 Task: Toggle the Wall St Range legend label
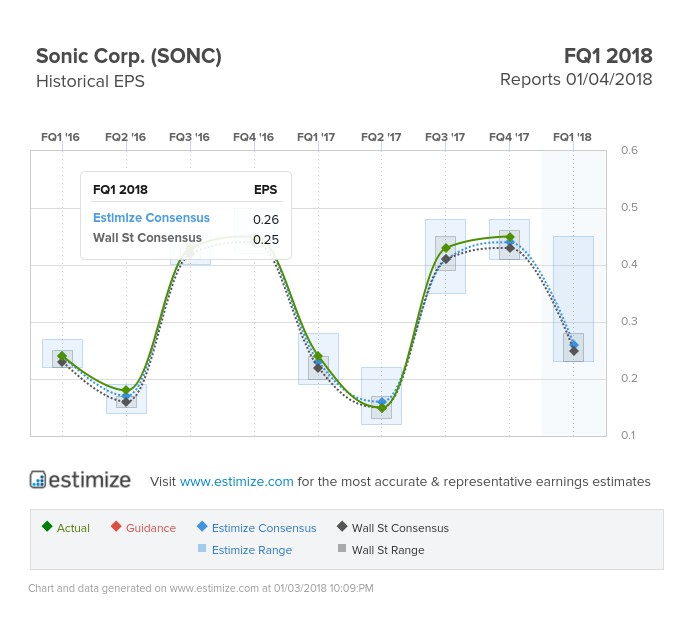tap(388, 550)
